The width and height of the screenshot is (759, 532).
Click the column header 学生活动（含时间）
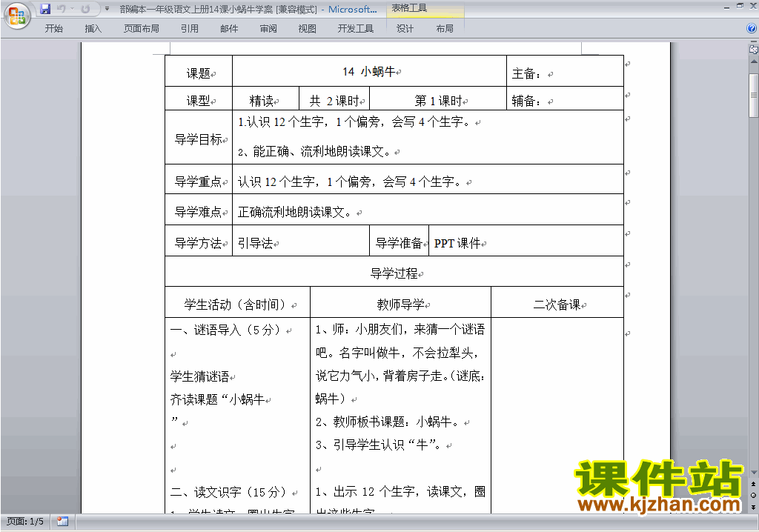(238, 303)
